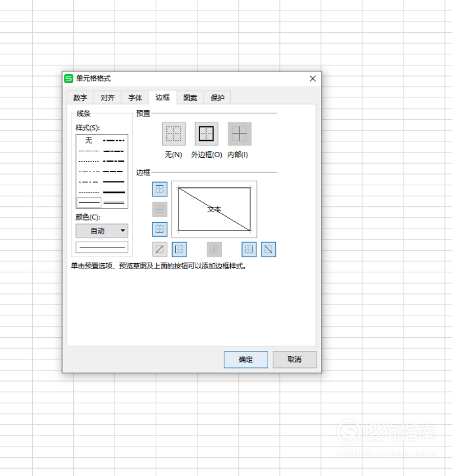Image resolution: width=452 pixels, height=476 pixels.
Task: Click the 无(N) preset label
Action: tap(173, 155)
